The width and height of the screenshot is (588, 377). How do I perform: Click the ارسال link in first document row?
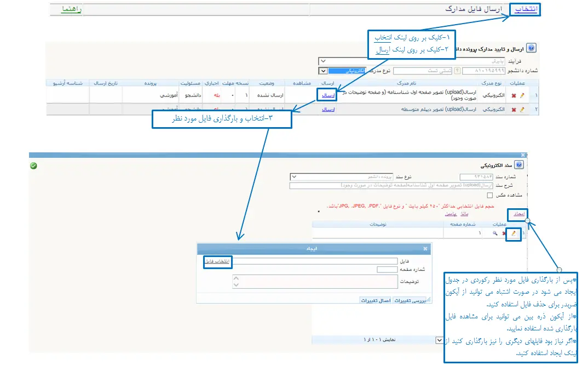click(327, 95)
